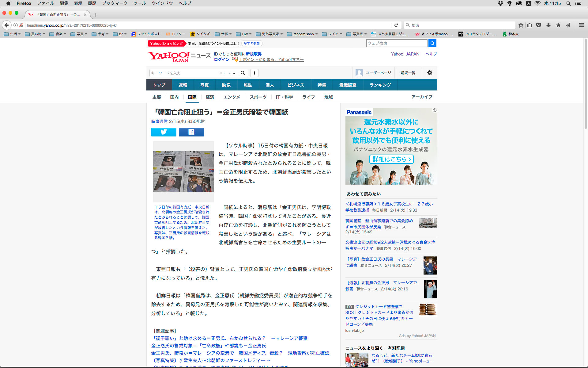
Task: Go to Firefox home icon
Action: pos(558,25)
